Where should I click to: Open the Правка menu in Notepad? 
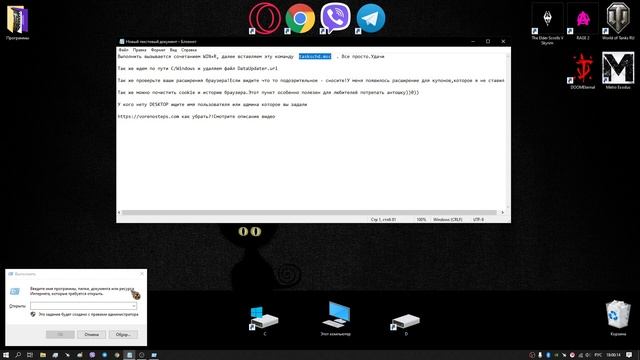point(140,50)
